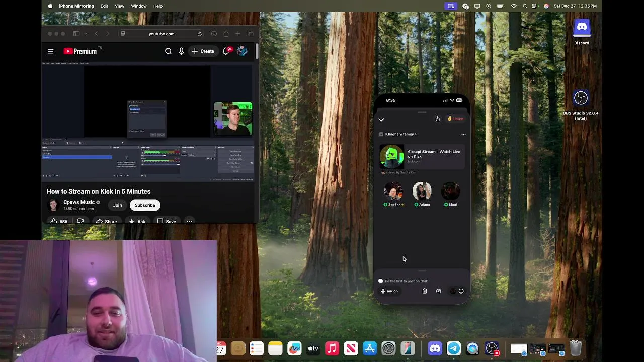This screenshot has width=644, height=362.
Task: Tap the clipboard icon in room toolbar
Action: 425,291
